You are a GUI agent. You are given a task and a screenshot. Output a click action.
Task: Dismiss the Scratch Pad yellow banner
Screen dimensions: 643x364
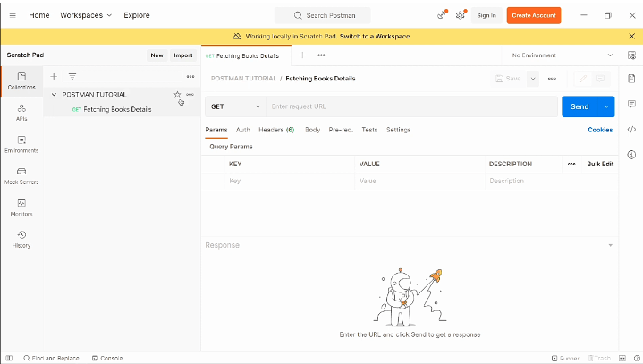tap(632, 37)
